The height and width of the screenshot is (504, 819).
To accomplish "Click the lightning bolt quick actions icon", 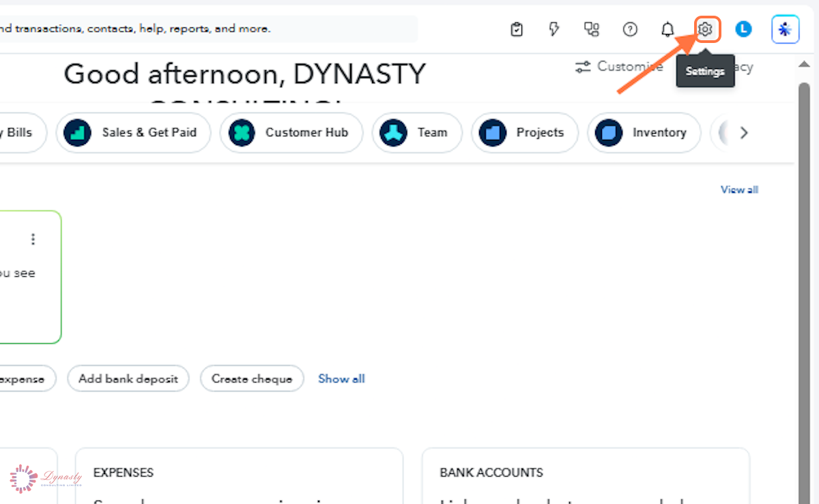I will pyautogui.click(x=554, y=29).
